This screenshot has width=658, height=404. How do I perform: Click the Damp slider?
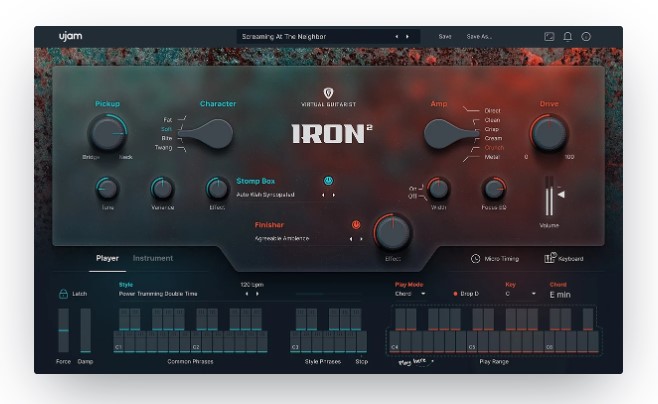(85, 331)
